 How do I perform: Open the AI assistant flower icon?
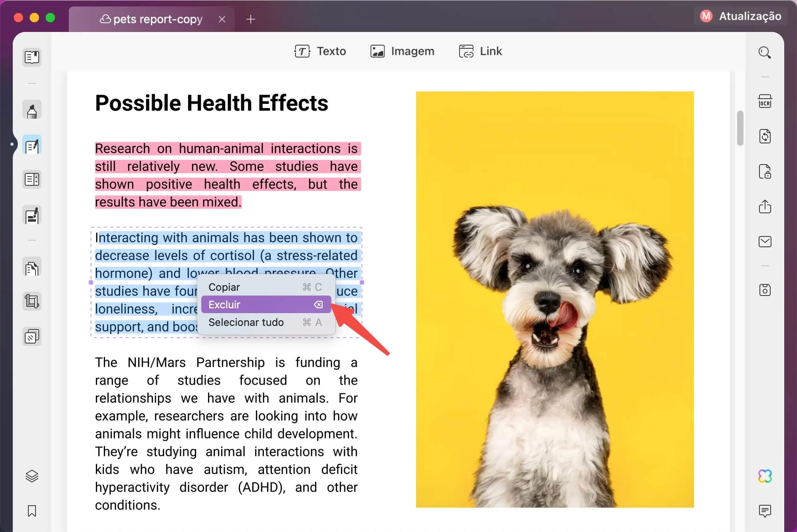coord(765,476)
